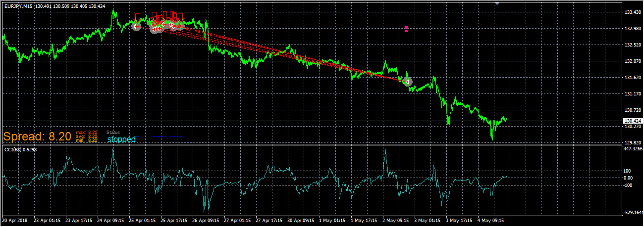Screen dimensions: 644x227
Task: Click the cyan 'stopped' status text
Action: pyautogui.click(x=121, y=139)
